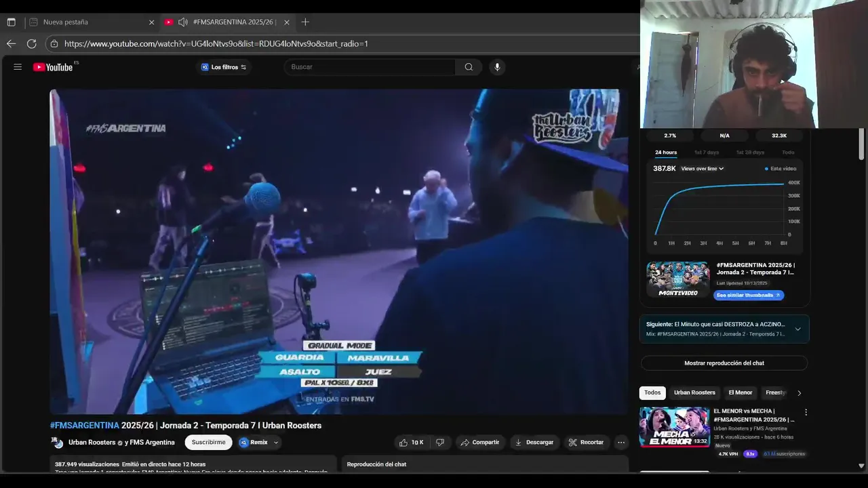Dislike the video
Image resolution: width=868 pixels, height=488 pixels.
point(440,443)
